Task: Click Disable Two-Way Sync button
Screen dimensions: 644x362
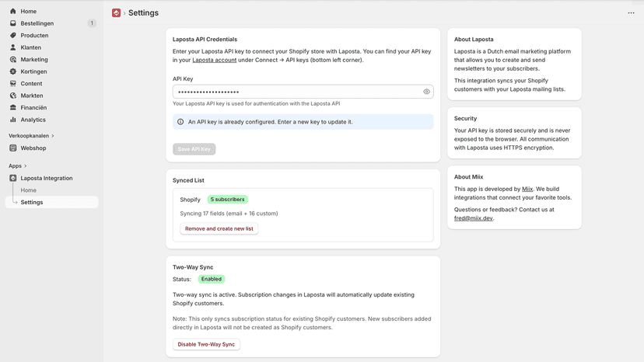Action: tap(206, 344)
